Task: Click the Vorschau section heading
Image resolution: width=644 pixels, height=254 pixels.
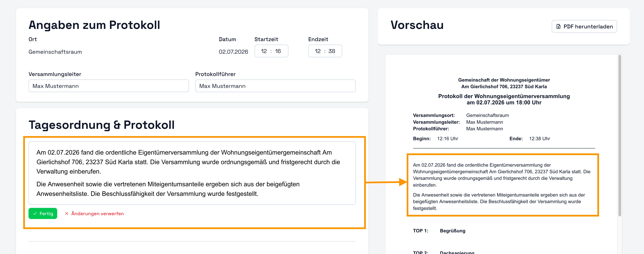Action: 417,25
